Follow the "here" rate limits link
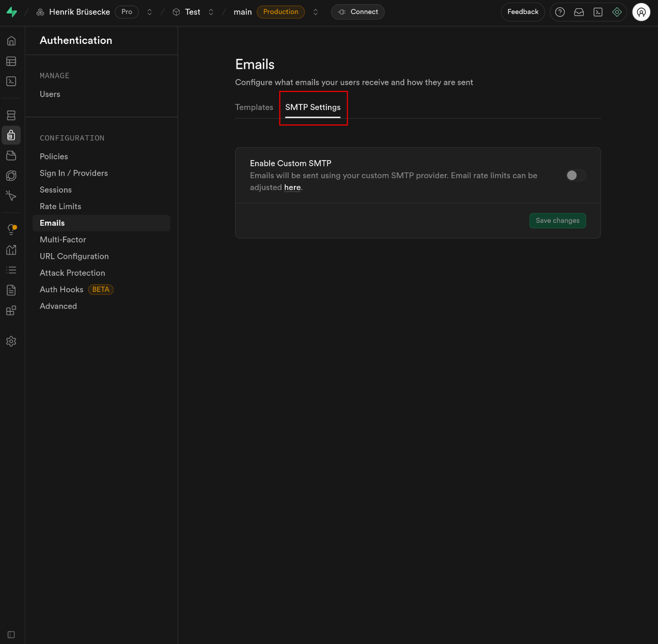 tap(292, 187)
